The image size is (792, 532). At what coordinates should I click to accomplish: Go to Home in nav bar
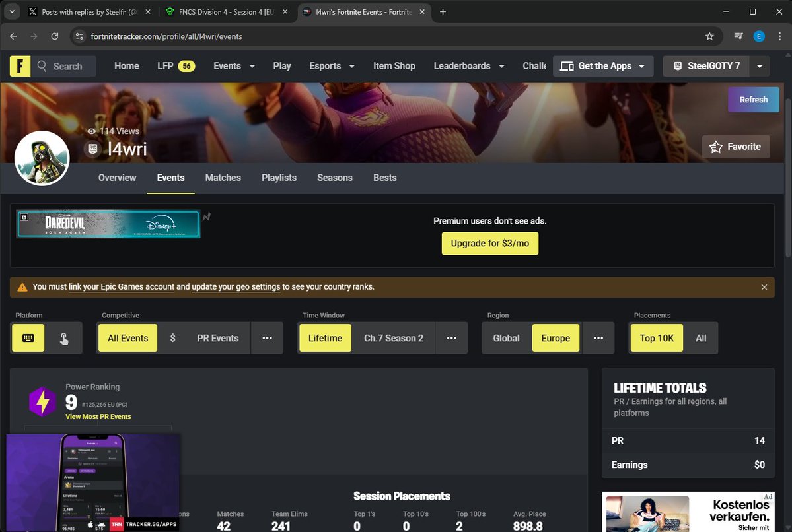tap(127, 66)
